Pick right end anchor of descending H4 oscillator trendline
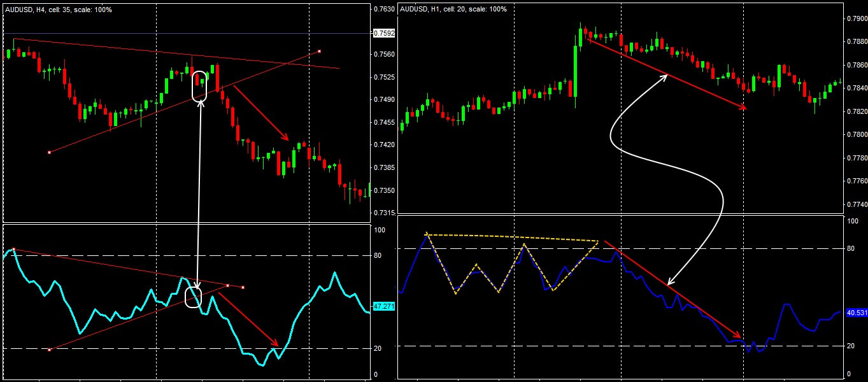Screen dimensions: 868x382 pyautogui.click(x=243, y=287)
